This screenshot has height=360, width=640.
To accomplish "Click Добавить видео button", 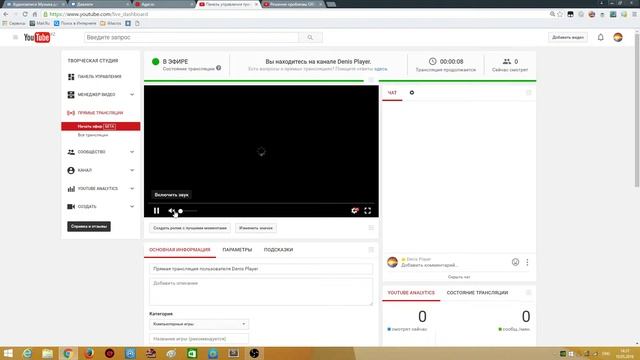I will click(x=568, y=37).
